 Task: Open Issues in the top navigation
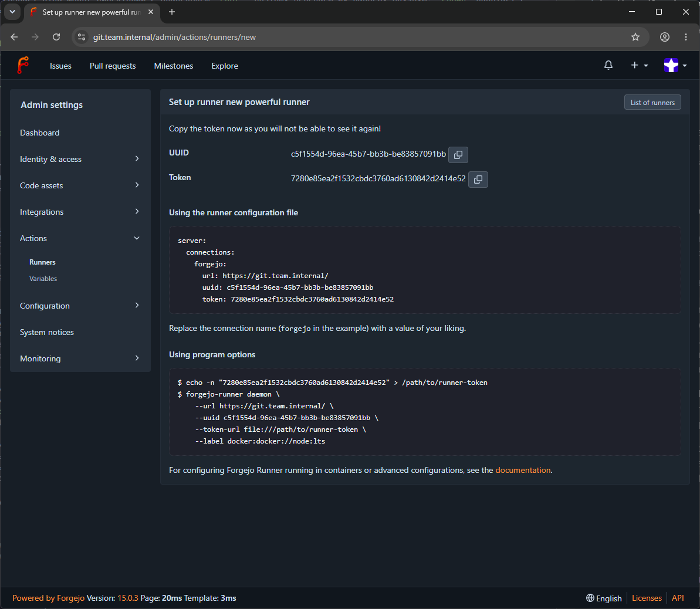tap(60, 66)
